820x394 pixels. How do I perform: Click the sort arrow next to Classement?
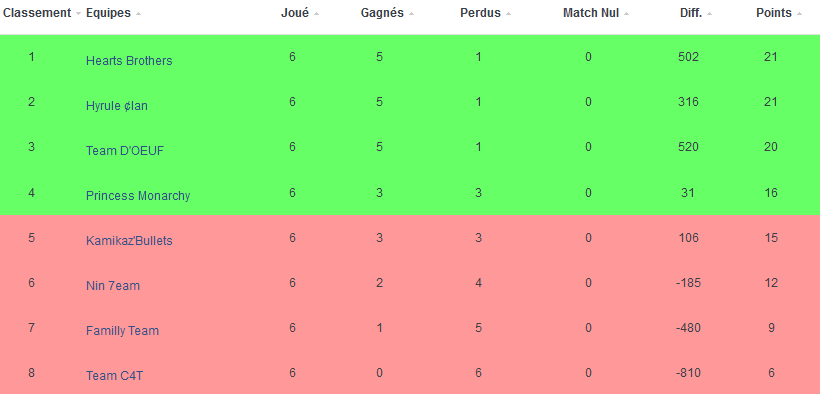click(78, 14)
